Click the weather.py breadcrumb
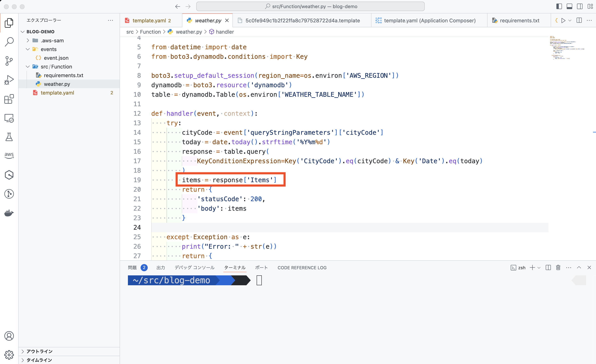The image size is (596, 364). pos(189,32)
